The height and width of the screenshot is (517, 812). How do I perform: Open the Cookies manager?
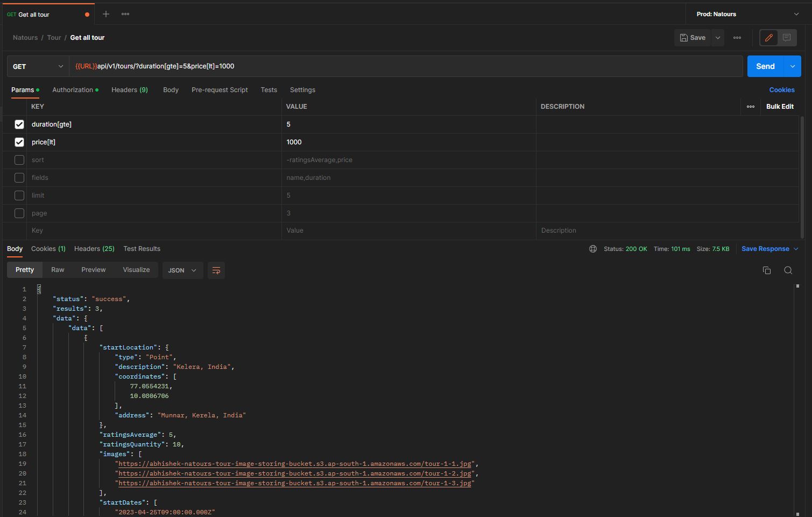coord(781,89)
